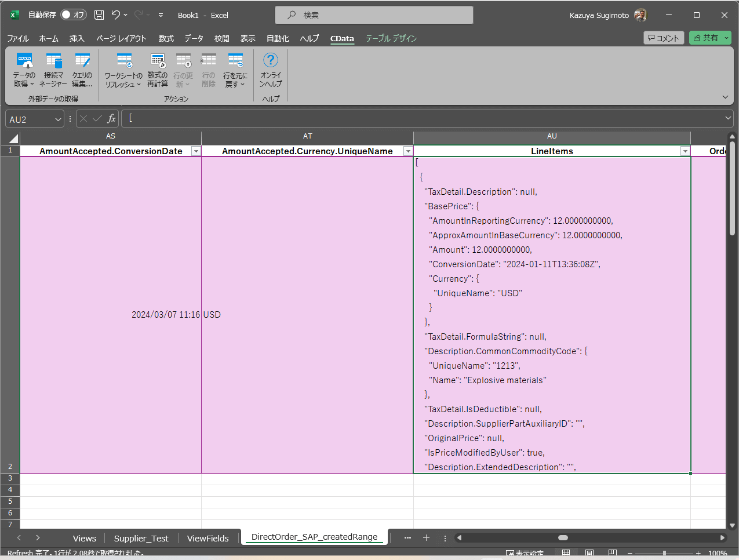Zoom in with the plus button
This screenshot has height=560, width=739.
[698, 553]
